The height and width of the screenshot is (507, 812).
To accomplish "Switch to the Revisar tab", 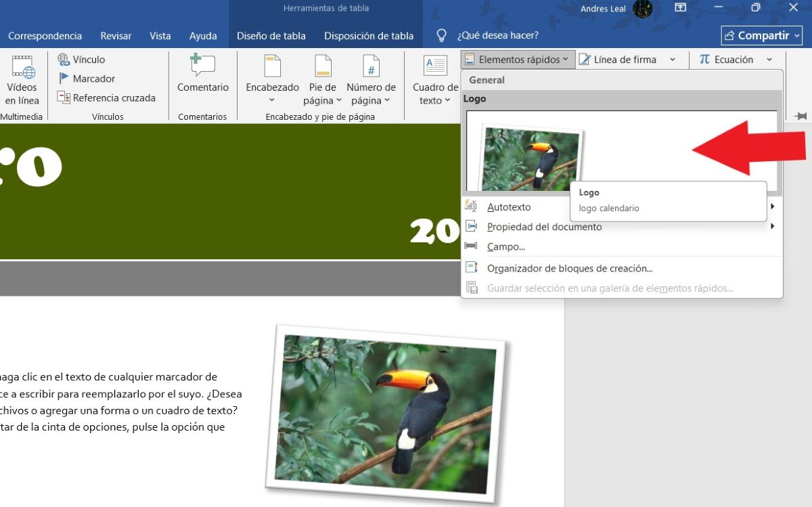I will coord(116,36).
